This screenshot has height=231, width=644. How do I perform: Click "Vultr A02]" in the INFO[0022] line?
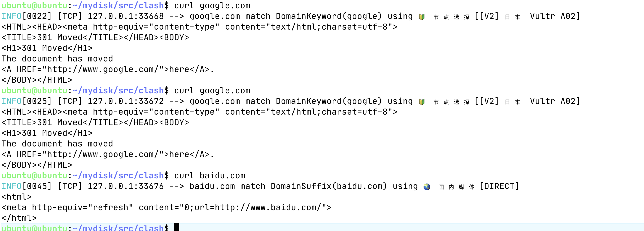tap(555, 16)
